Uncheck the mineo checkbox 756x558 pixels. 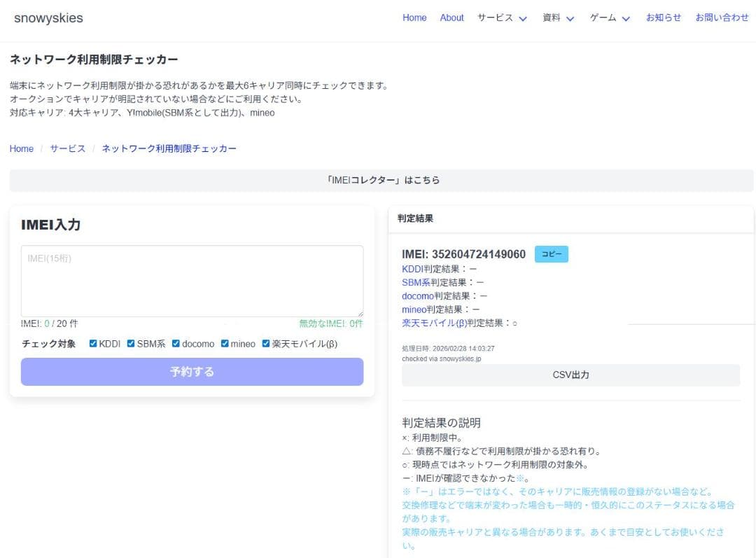pyautogui.click(x=224, y=343)
